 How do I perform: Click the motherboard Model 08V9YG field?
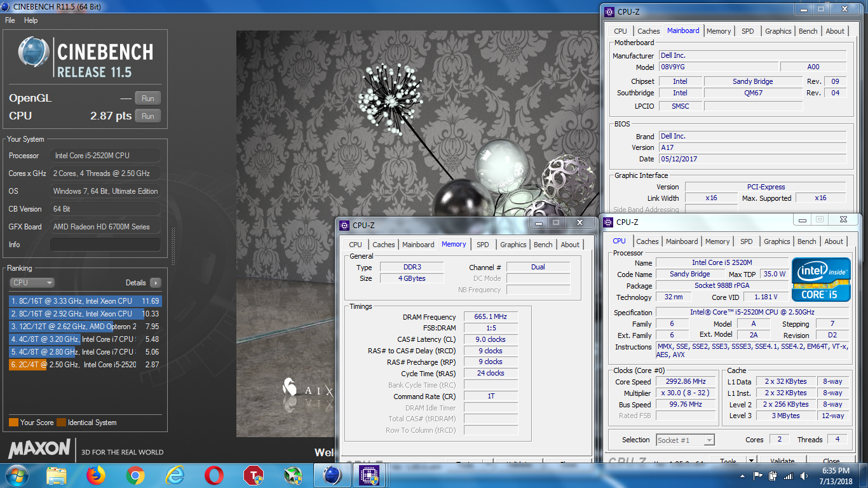point(719,67)
